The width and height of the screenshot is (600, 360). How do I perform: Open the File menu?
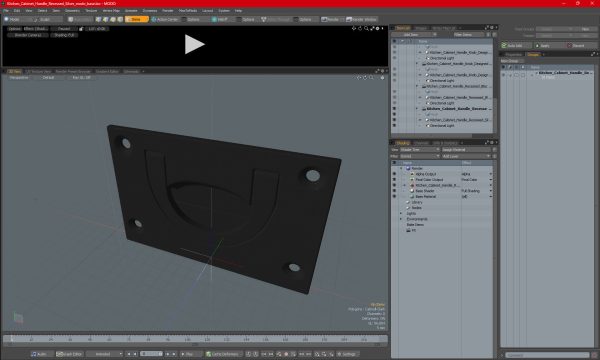pos(6,11)
